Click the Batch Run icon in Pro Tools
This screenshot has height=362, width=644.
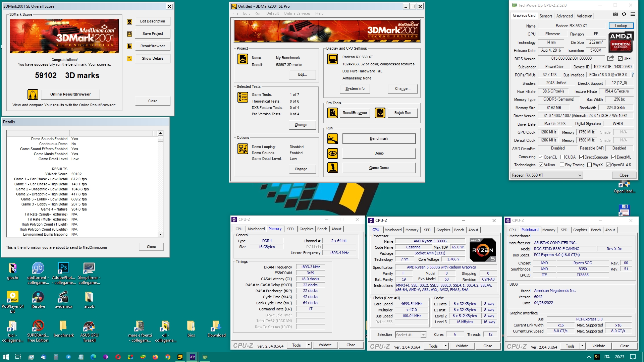[x=380, y=113]
